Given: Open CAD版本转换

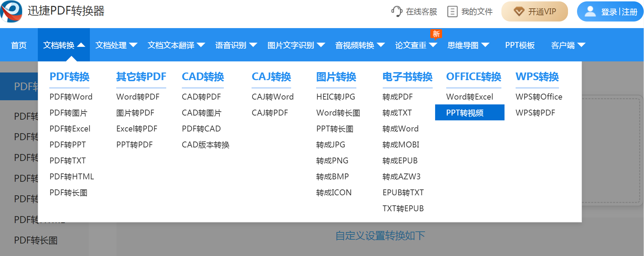Looking at the screenshot, I should coord(206,145).
